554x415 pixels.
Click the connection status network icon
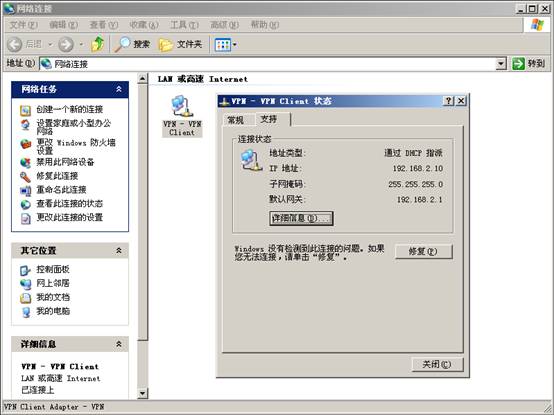pos(252,160)
